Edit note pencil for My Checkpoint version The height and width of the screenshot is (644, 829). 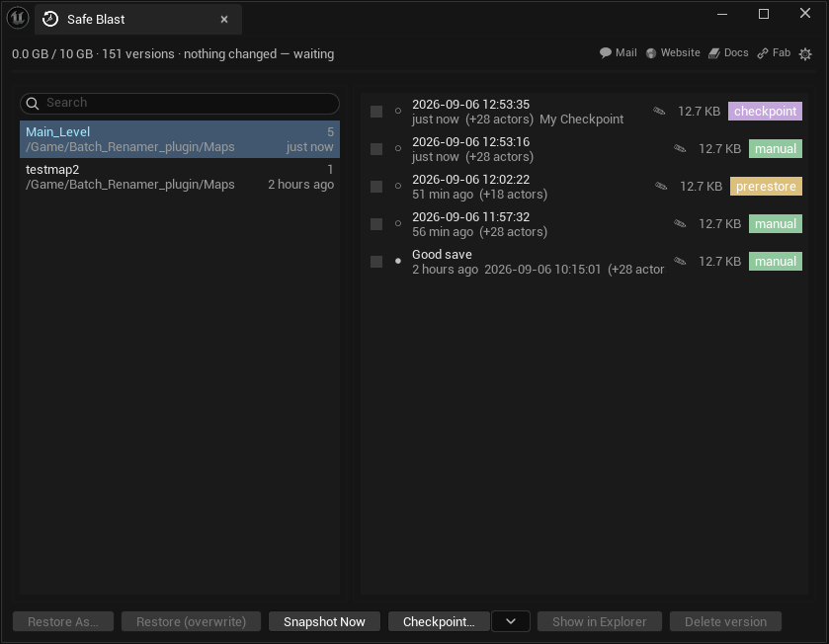tap(659, 111)
